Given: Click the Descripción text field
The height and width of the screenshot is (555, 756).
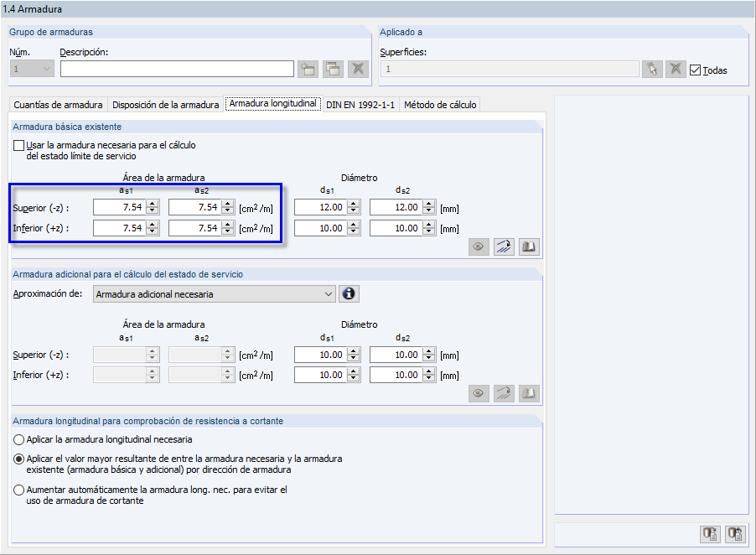Looking at the screenshot, I should (x=177, y=69).
